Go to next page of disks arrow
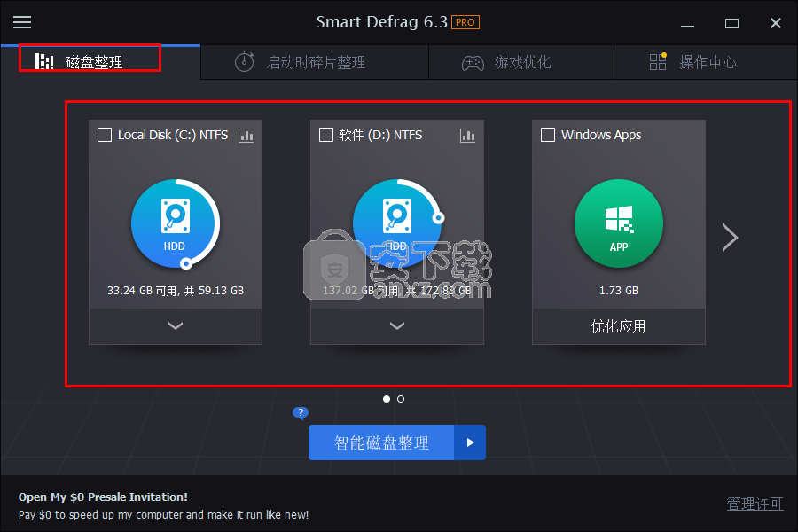This screenshot has width=798, height=532. coord(731,238)
